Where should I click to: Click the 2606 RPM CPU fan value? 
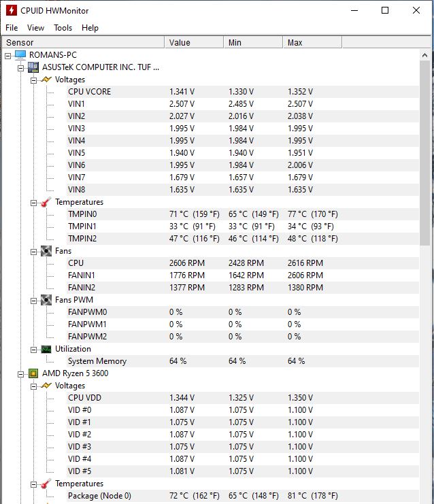187,263
